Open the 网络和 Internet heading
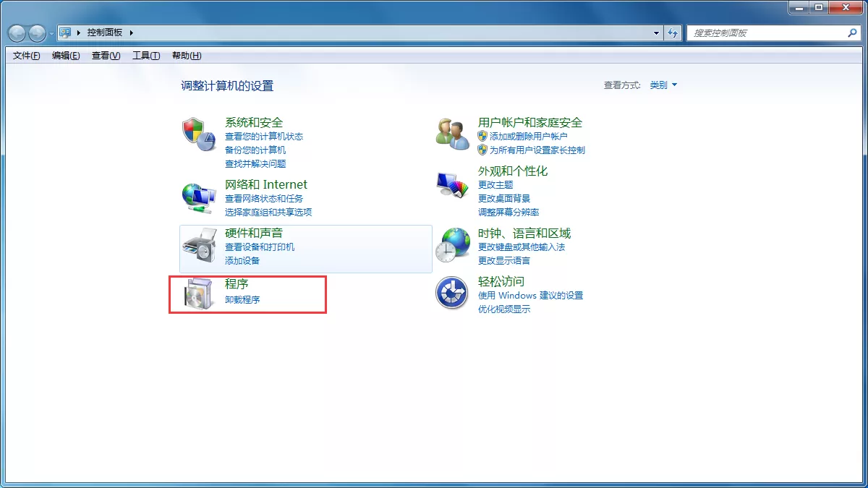 (x=266, y=184)
